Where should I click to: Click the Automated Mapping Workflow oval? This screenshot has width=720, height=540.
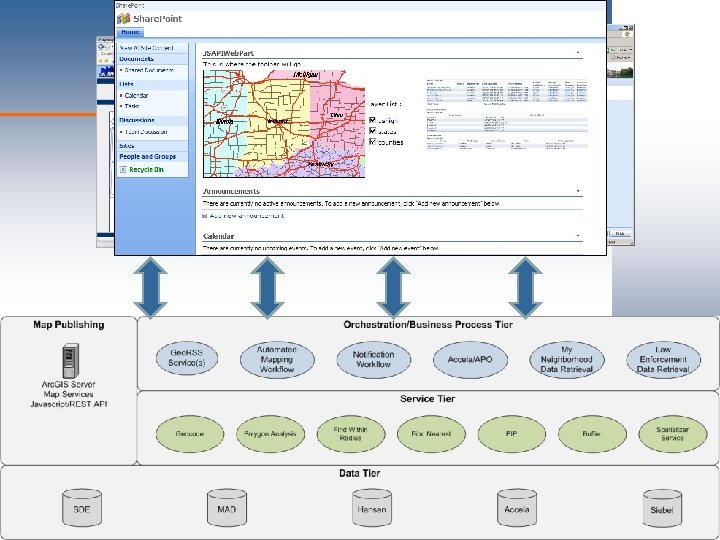coord(277,359)
